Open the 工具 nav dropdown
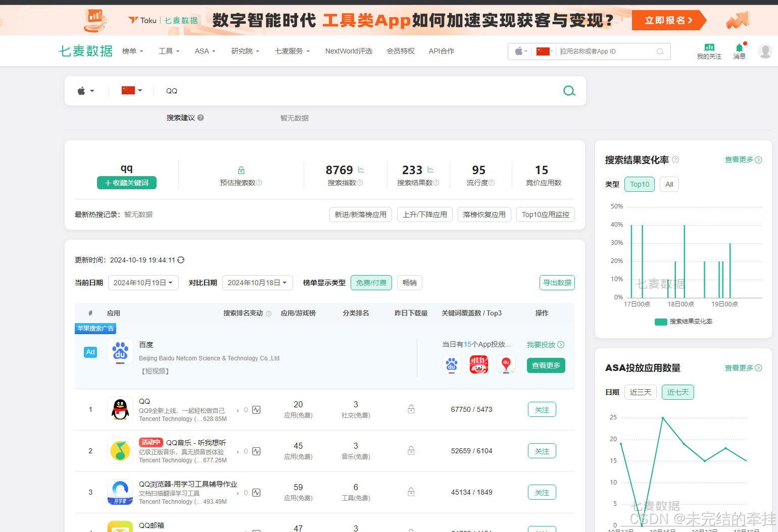Viewport: 778px width, 532px height. pyautogui.click(x=169, y=51)
